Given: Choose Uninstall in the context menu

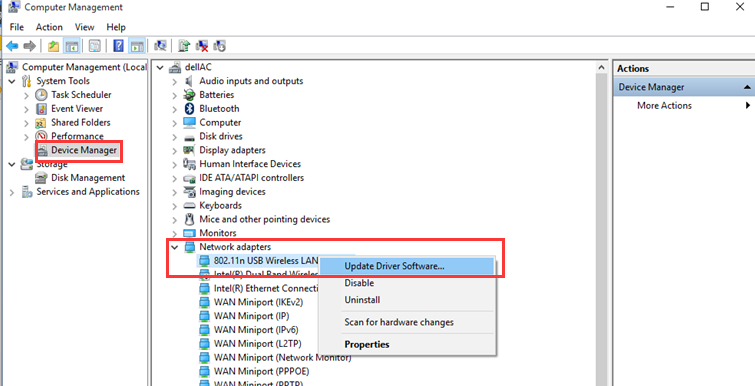Looking at the screenshot, I should [x=407, y=300].
